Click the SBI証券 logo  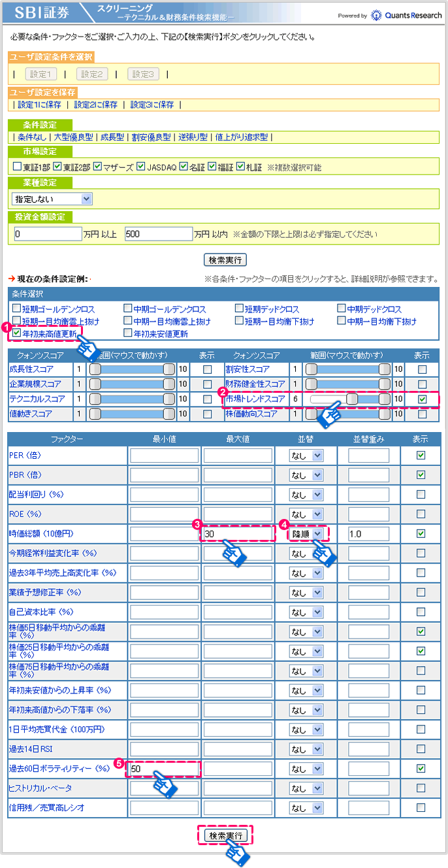click(x=41, y=14)
